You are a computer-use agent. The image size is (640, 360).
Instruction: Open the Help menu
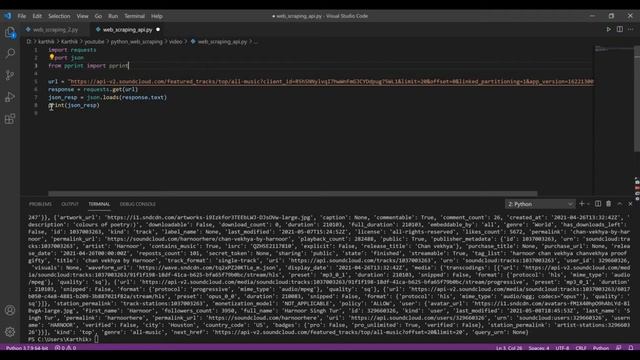[x=157, y=16]
